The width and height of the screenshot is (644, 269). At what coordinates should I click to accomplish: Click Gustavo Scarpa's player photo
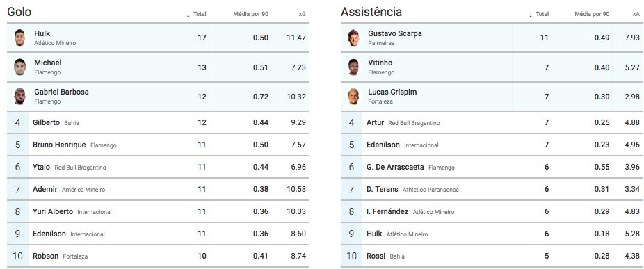[x=353, y=38]
